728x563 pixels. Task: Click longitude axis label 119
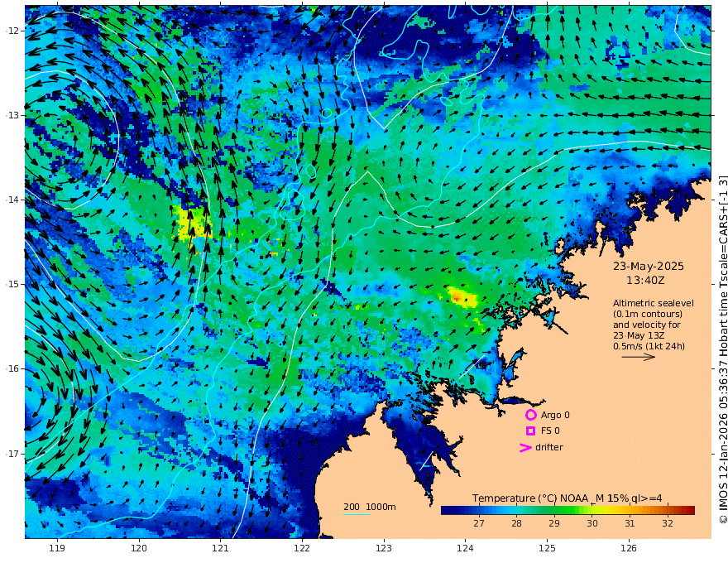tap(57, 548)
